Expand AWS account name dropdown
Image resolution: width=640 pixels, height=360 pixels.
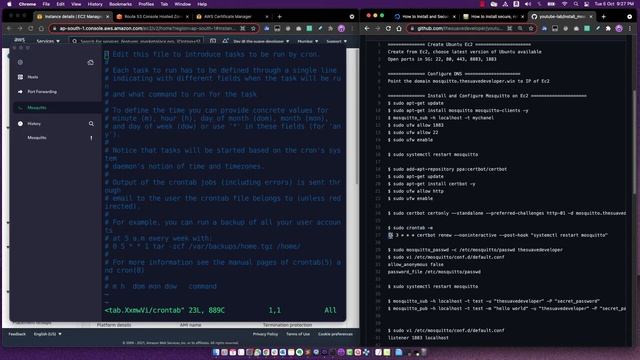coord(261,41)
